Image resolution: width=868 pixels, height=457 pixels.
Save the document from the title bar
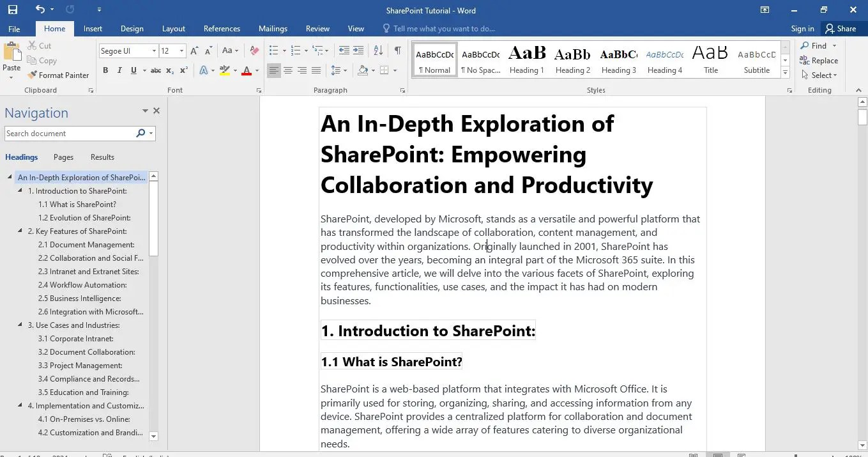click(x=13, y=10)
